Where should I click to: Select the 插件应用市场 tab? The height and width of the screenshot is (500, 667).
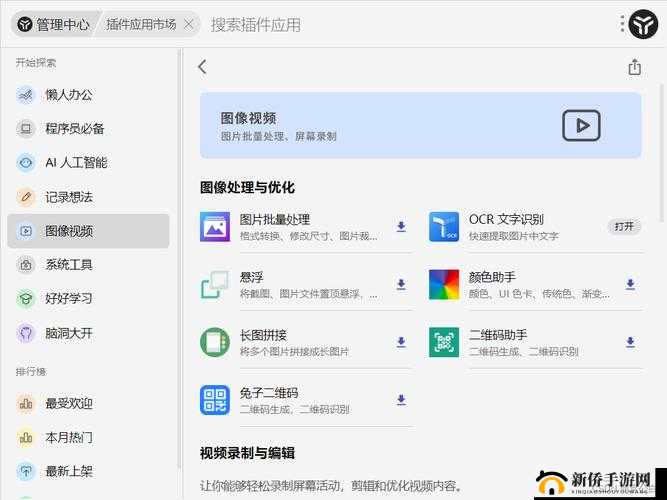[141, 25]
